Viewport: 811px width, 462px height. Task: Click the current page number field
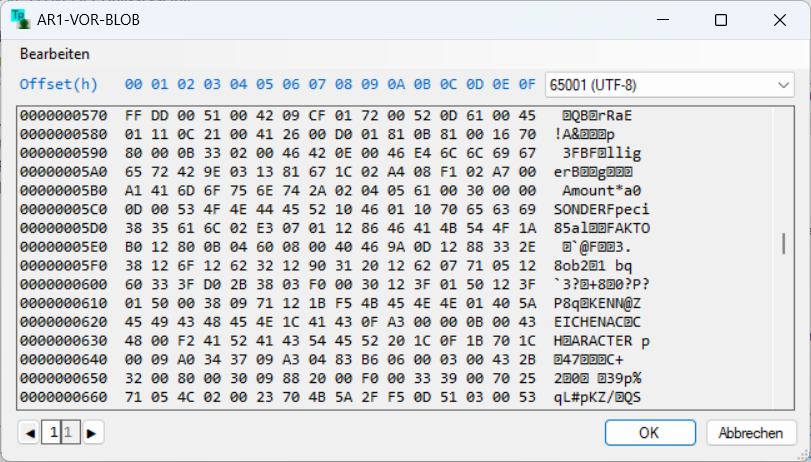coord(52,433)
